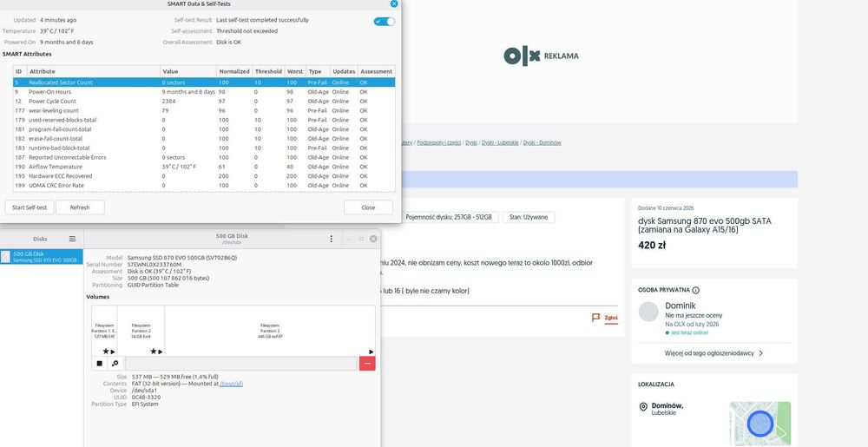Viewport: 868px width, 447px height.
Task: Select Partition 1 537 MB FAT volume
Action: pos(105,331)
